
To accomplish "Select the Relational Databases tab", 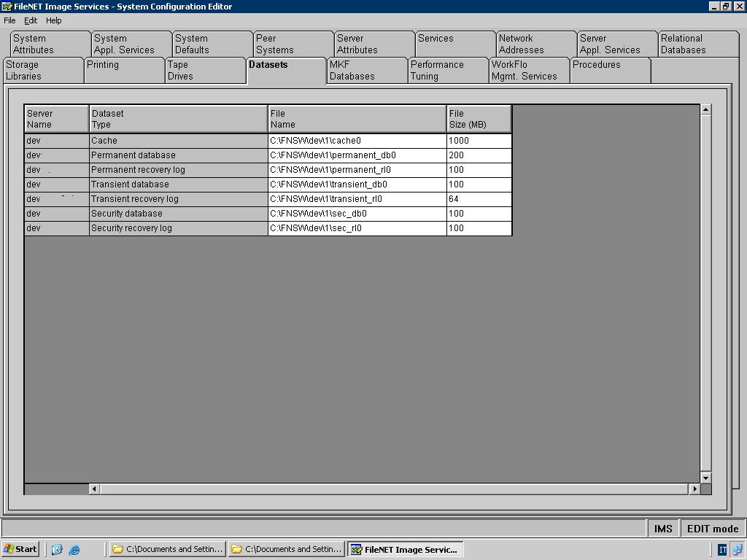I will [698, 44].
